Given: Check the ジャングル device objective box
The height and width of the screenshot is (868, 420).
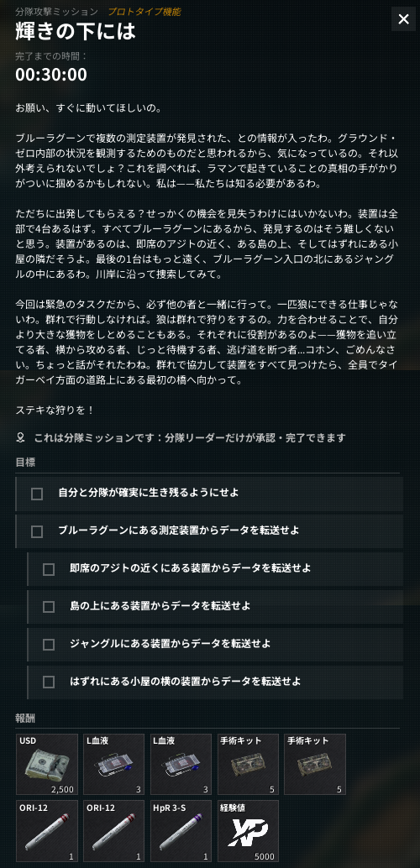Looking at the screenshot, I should coord(49,645).
